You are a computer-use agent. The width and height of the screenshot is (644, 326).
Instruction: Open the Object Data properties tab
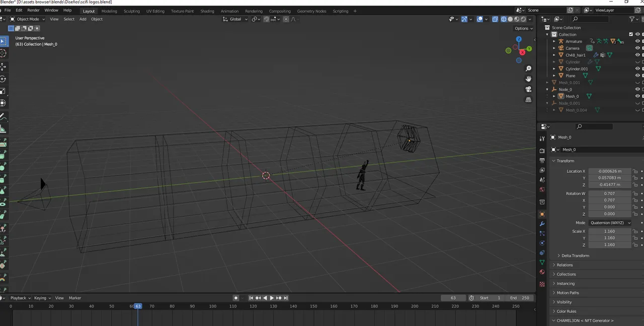[x=542, y=263]
